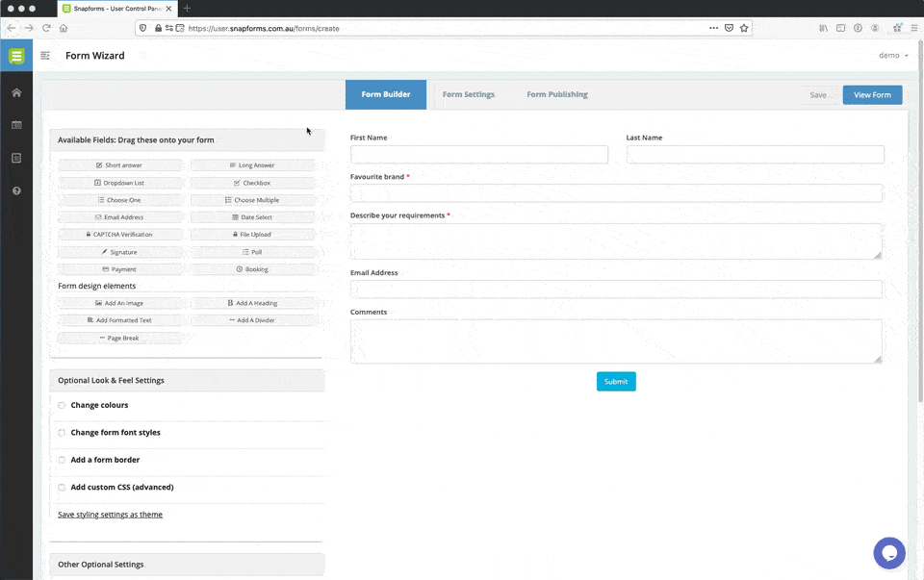
Task: Click the View Form button
Action: point(872,95)
